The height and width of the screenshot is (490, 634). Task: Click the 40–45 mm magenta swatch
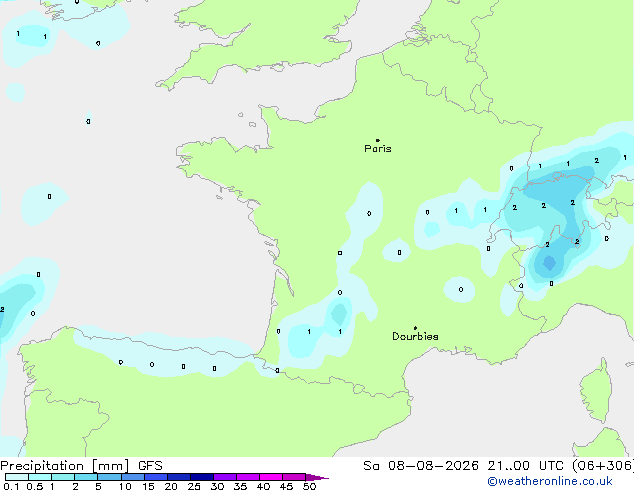(x=271, y=477)
